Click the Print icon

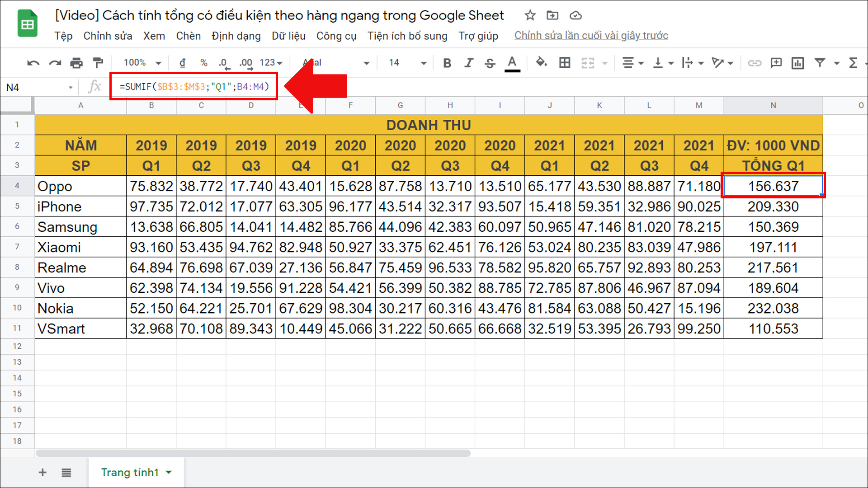click(x=76, y=63)
